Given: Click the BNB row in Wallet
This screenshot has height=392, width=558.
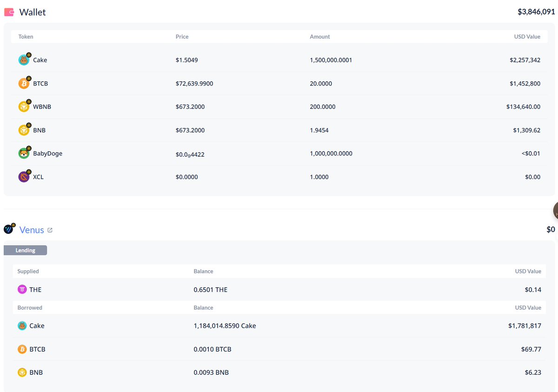Looking at the screenshot, I should (279, 130).
